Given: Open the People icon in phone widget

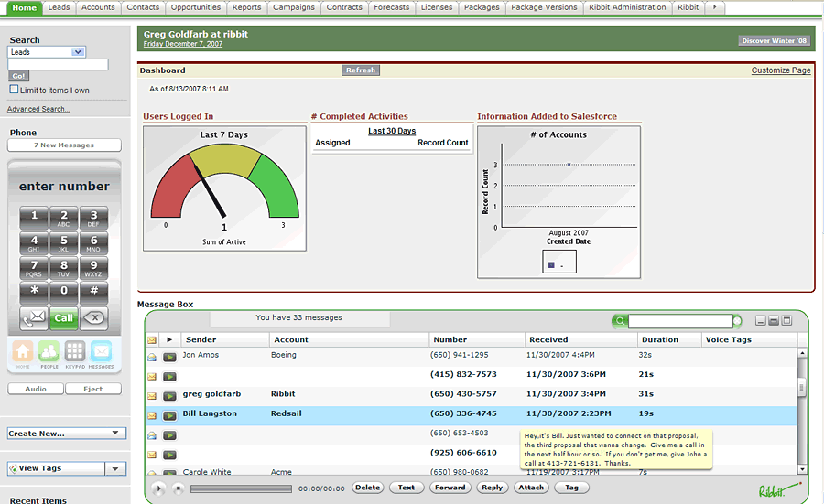Looking at the screenshot, I should point(49,351).
